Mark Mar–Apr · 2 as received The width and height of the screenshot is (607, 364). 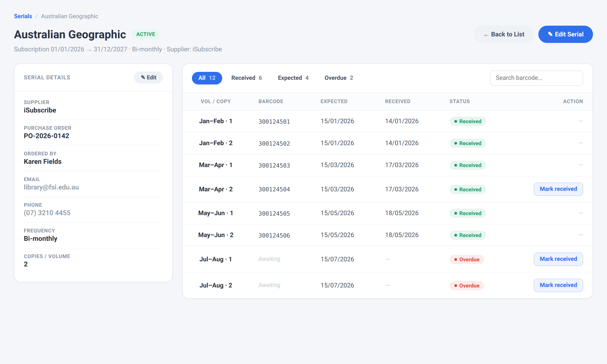click(558, 189)
